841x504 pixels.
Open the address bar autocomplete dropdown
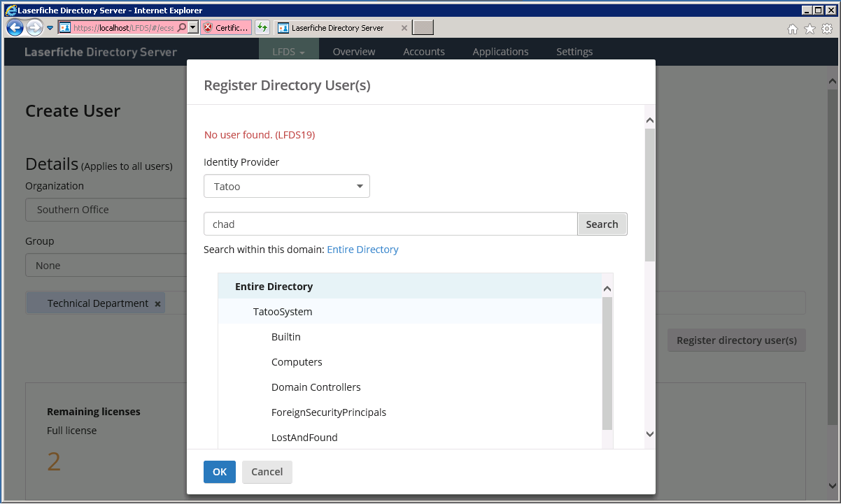(193, 28)
